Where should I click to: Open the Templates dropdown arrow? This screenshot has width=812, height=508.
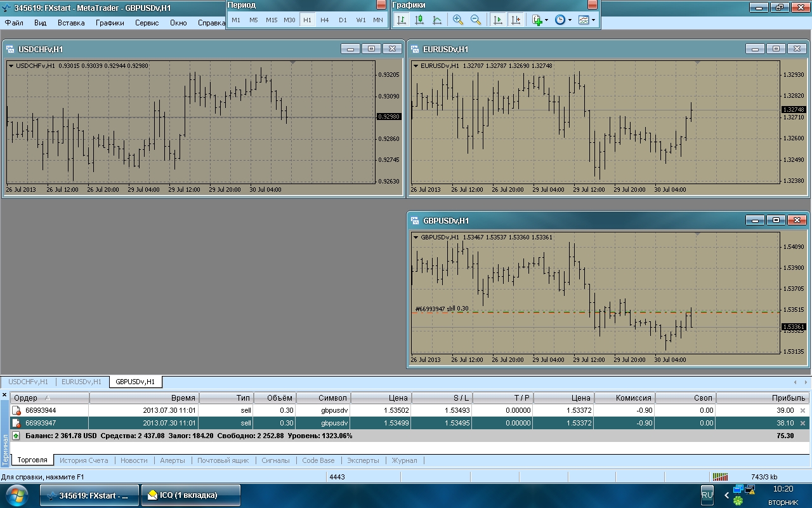tap(593, 20)
